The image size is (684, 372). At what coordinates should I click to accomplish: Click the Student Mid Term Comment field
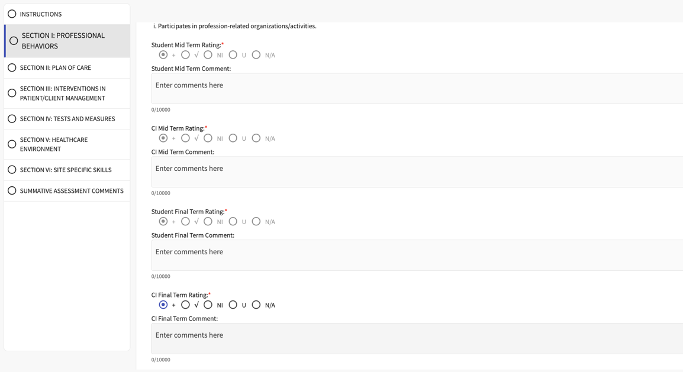click(x=417, y=89)
